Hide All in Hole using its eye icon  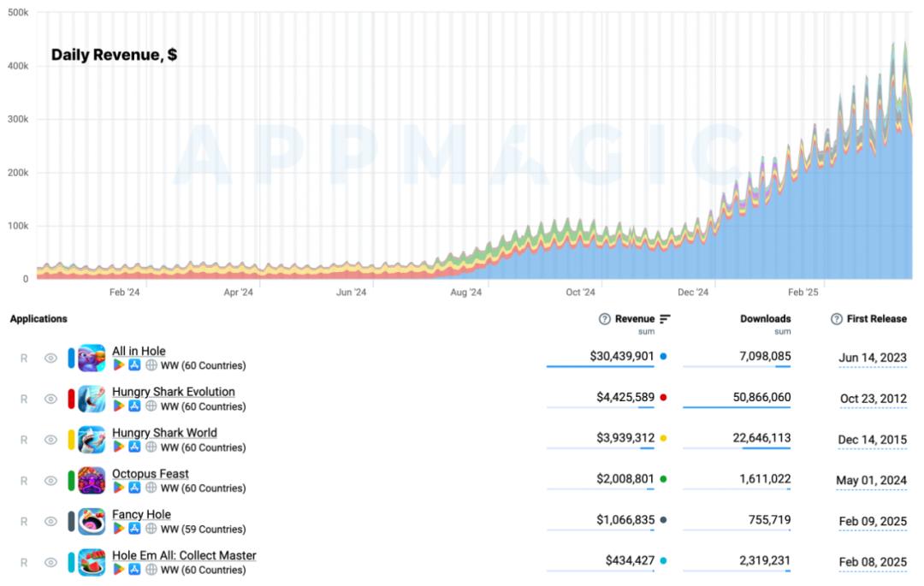[x=50, y=358]
